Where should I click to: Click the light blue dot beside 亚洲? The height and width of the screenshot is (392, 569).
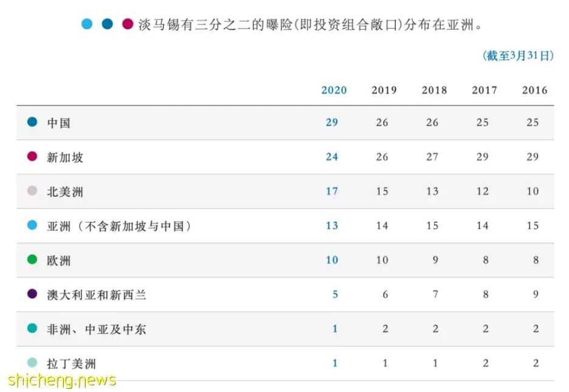point(32,225)
